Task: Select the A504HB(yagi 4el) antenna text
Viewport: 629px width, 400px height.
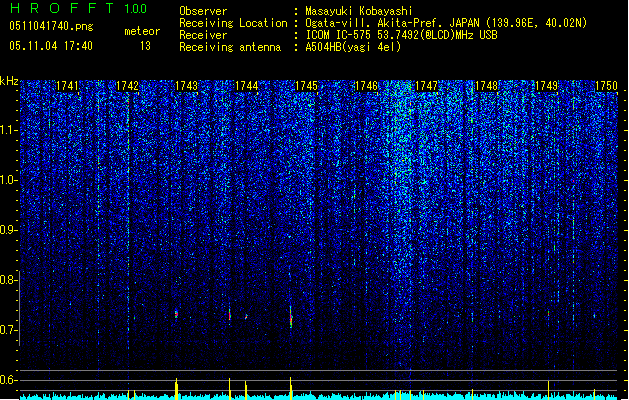Action: point(353,47)
